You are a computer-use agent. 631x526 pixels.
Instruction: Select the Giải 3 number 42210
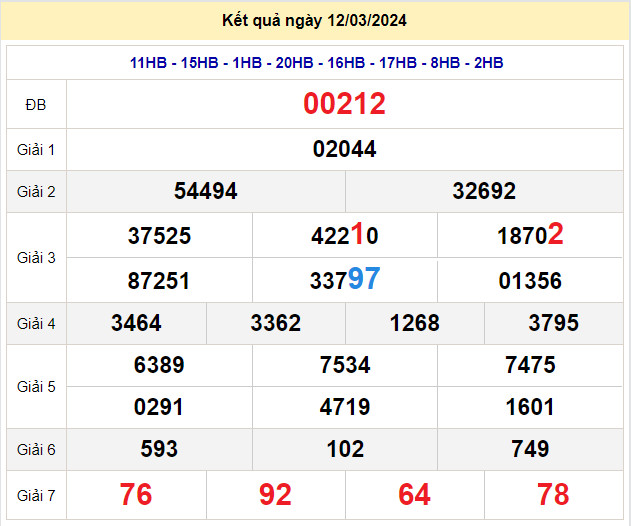click(344, 234)
